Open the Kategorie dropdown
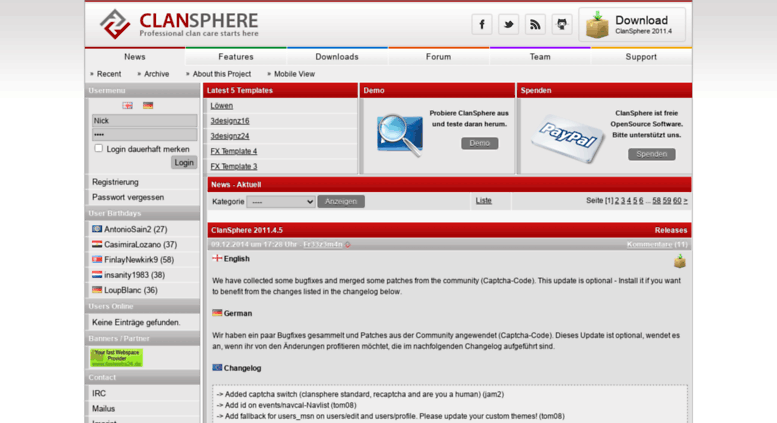777x423 pixels. 281,202
